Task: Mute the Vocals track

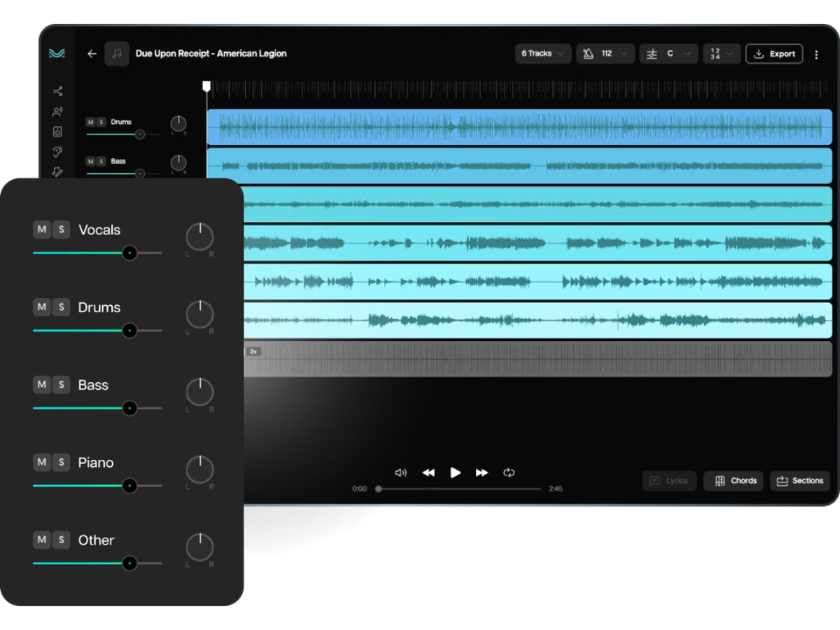Action: 42,230
